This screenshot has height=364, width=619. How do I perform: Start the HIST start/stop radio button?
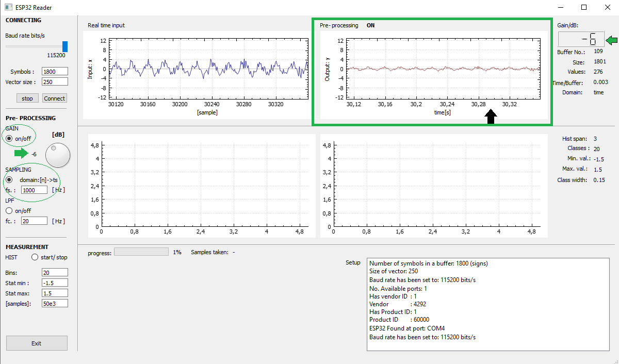[x=35, y=257]
